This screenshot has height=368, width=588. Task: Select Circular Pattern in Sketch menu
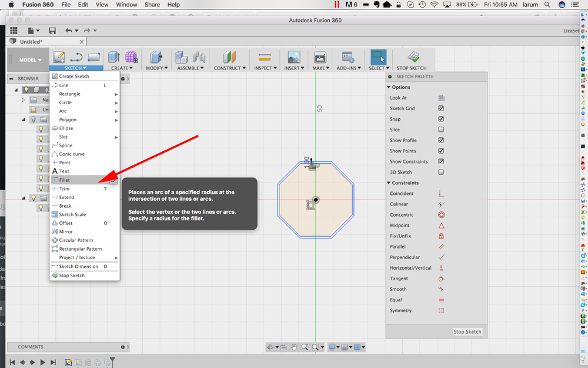coord(85,240)
